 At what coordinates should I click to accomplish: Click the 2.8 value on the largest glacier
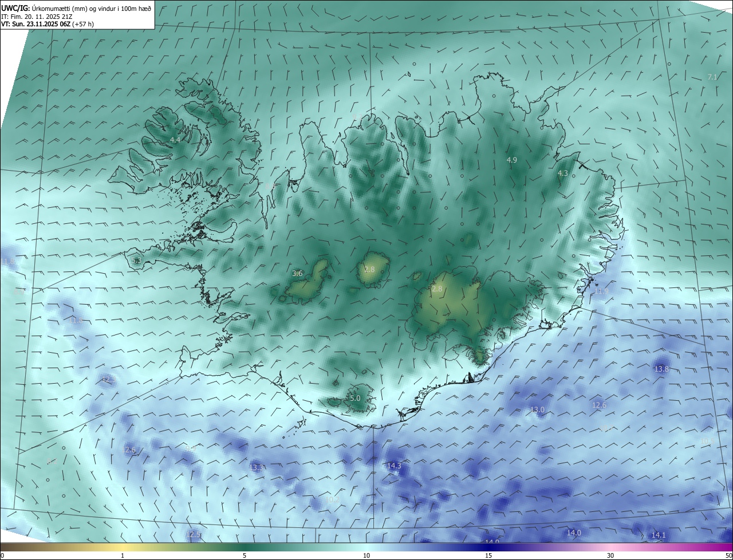click(437, 289)
